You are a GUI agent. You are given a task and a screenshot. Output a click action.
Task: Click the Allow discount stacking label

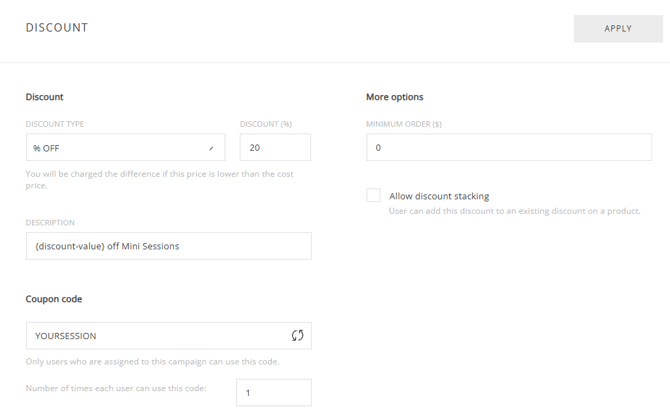pos(439,196)
